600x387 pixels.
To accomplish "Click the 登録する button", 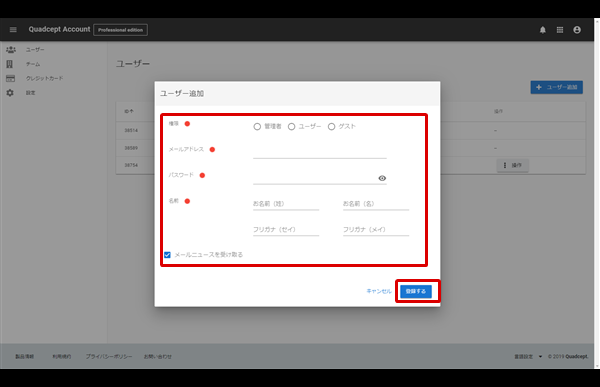I will point(416,291).
